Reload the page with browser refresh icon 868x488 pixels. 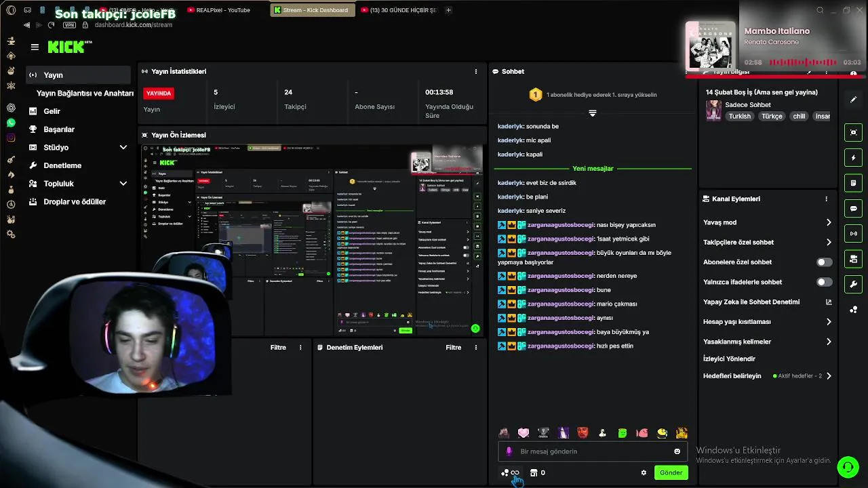(x=51, y=25)
